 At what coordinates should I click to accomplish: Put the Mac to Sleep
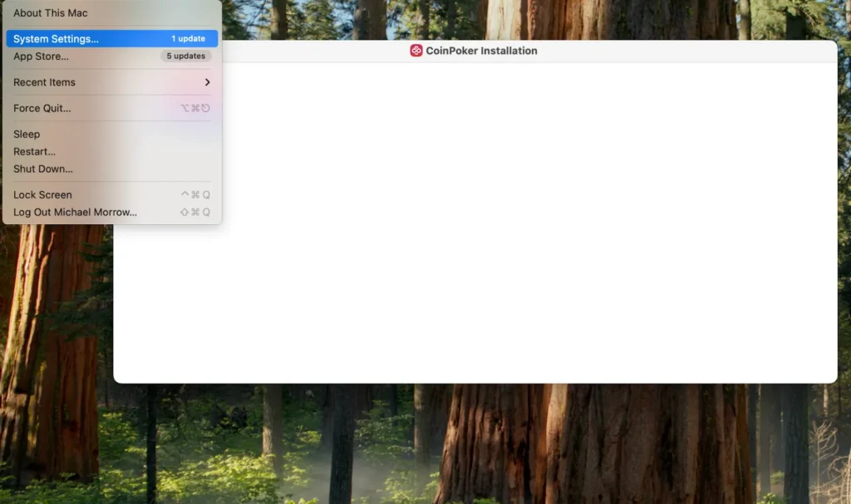pos(27,134)
